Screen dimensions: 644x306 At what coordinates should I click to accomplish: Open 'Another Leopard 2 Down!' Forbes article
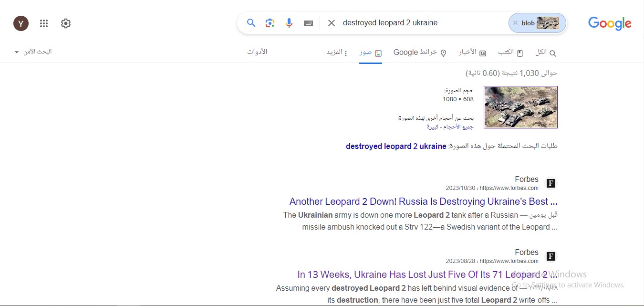click(423, 201)
